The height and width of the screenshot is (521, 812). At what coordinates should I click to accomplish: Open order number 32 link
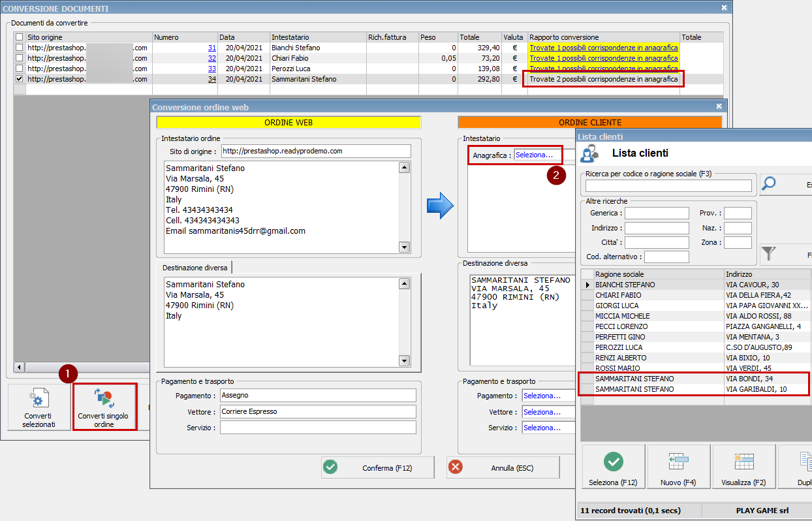tap(211, 58)
